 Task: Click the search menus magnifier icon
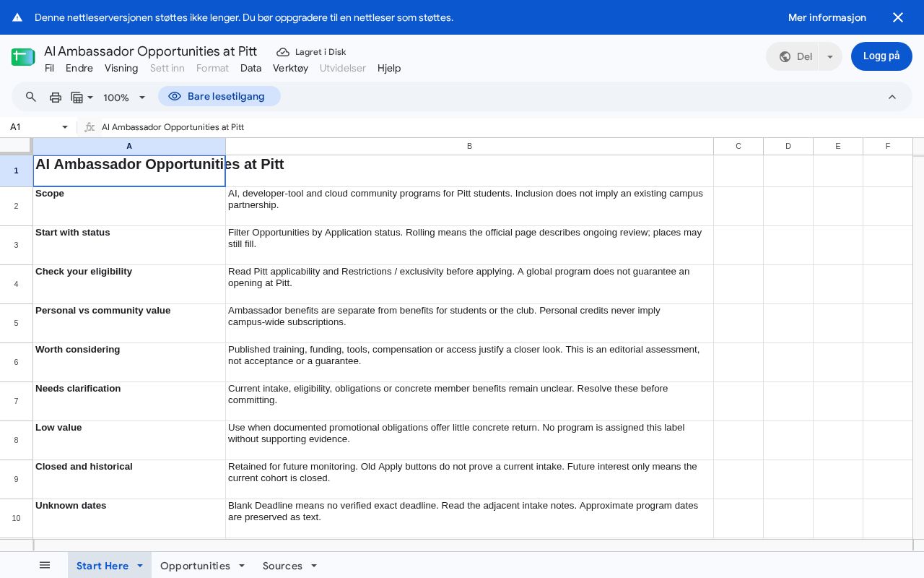[31, 97]
